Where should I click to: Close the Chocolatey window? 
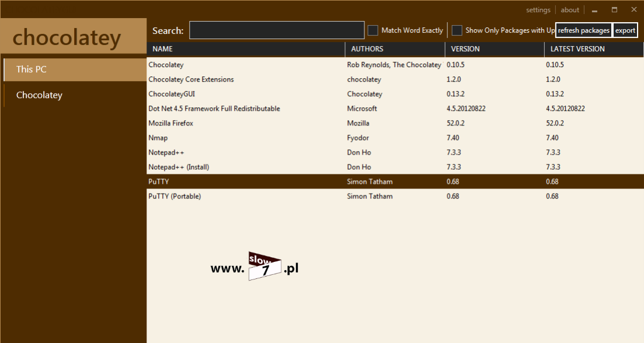tap(633, 10)
